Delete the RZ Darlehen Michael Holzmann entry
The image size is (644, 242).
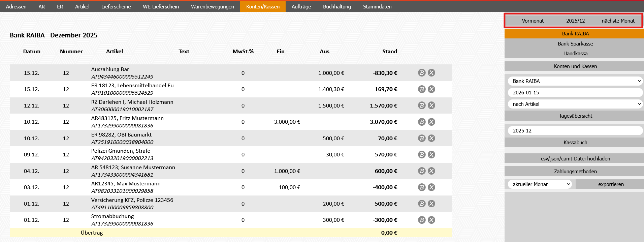coord(431,105)
